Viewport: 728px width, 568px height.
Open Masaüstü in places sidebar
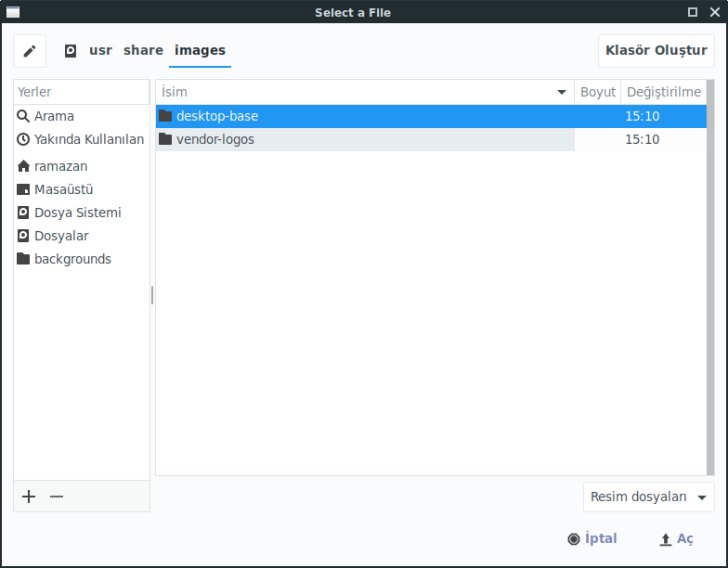(x=82, y=189)
